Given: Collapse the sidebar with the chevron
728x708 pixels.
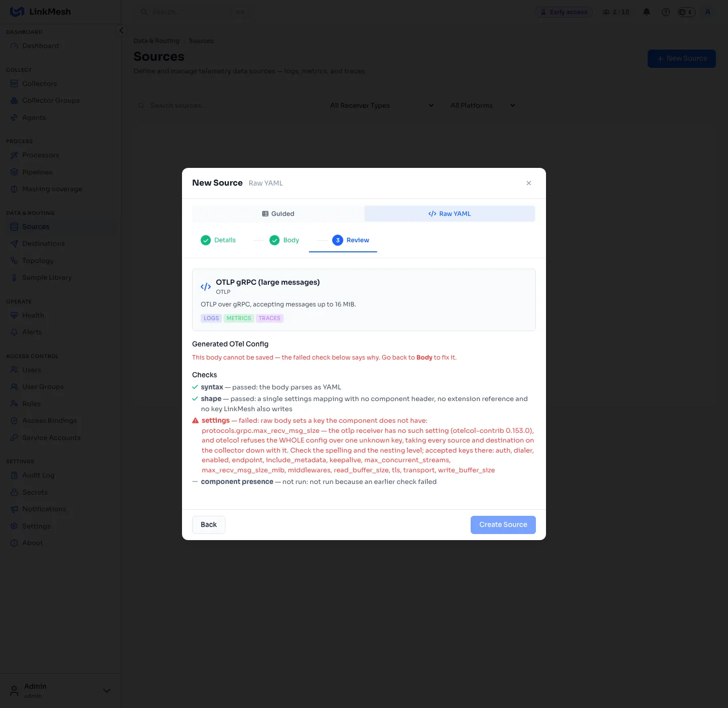Looking at the screenshot, I should (x=121, y=30).
